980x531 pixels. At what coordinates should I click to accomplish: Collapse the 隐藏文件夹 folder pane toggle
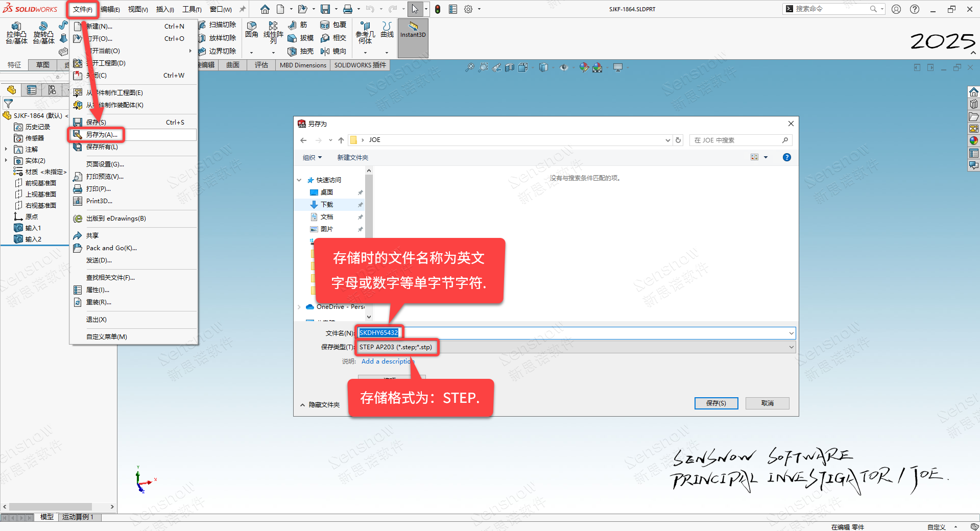click(320, 404)
